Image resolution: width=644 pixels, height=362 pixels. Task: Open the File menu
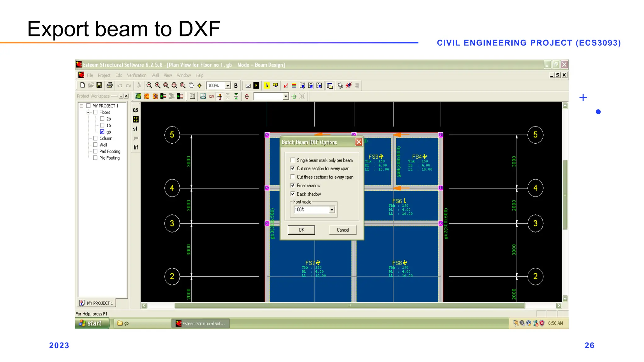tap(90, 75)
